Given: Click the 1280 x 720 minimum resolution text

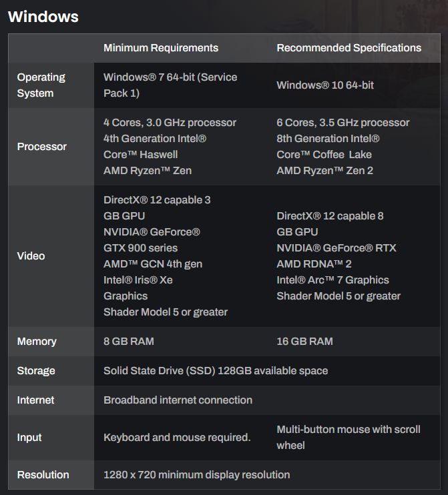Looking at the screenshot, I should [196, 475].
